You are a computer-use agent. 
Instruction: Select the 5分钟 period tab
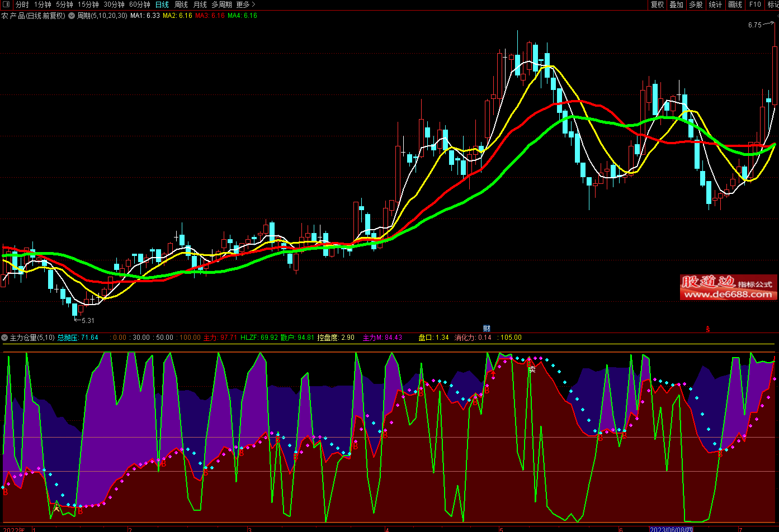[x=64, y=4]
